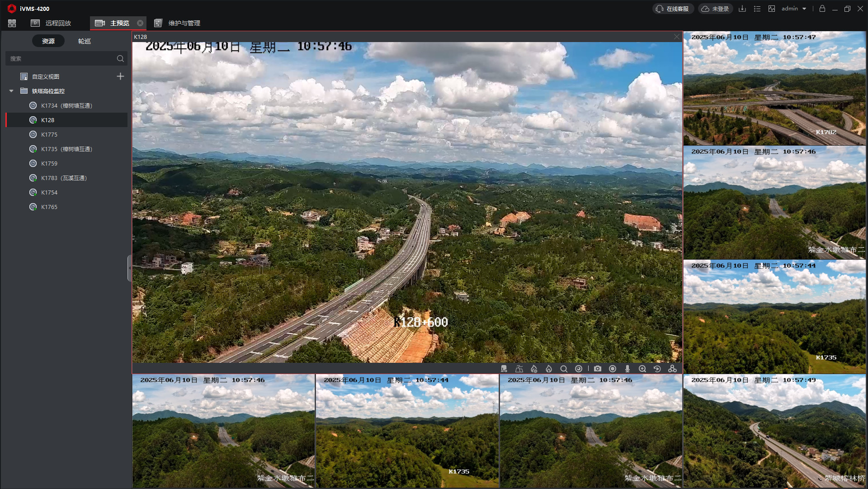Click the fisheye lens target icon

coord(579,369)
